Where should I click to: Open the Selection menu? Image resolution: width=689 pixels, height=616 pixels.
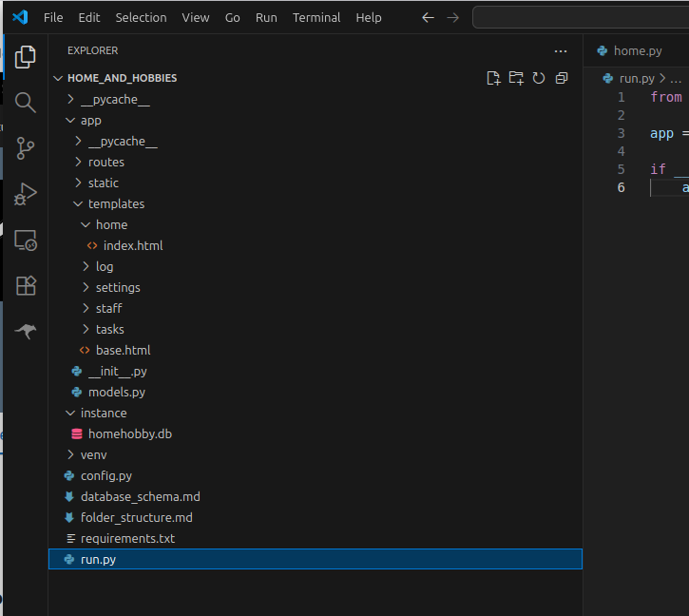[139, 17]
